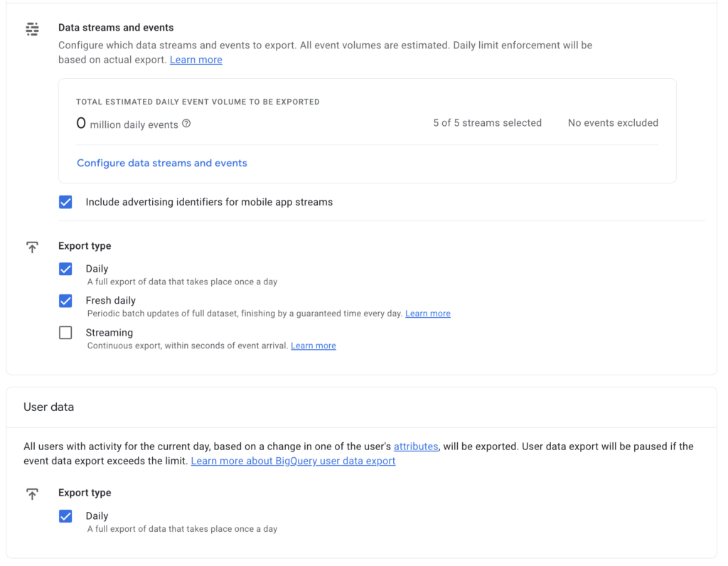
Task: Uncheck the Daily event export checkbox
Action: coord(65,269)
